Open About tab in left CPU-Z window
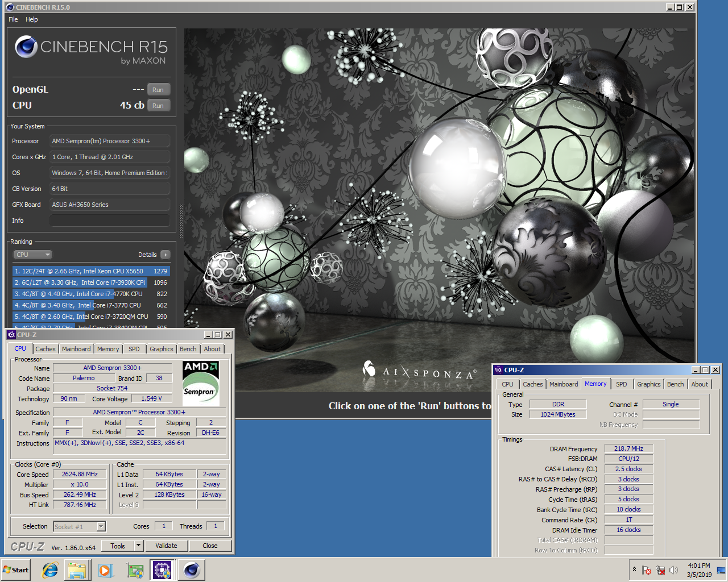Screen dimensions: 728x582 (x=212, y=349)
